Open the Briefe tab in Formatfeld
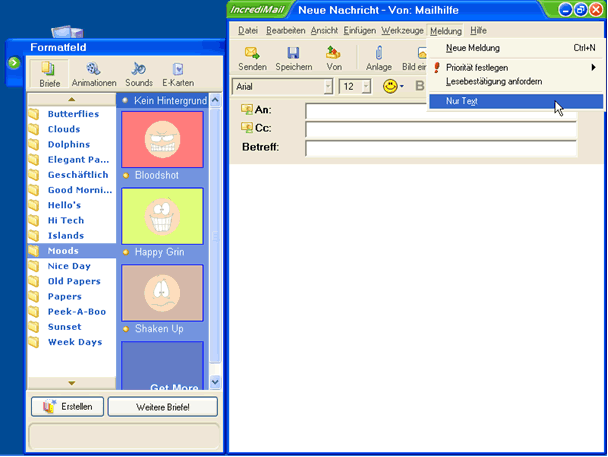The width and height of the screenshot is (608, 457). 49,74
